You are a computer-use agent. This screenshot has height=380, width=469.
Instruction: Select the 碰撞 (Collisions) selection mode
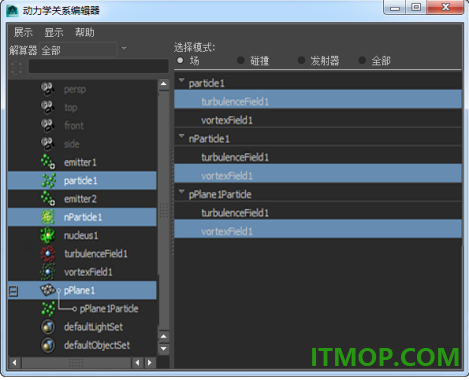pos(241,60)
